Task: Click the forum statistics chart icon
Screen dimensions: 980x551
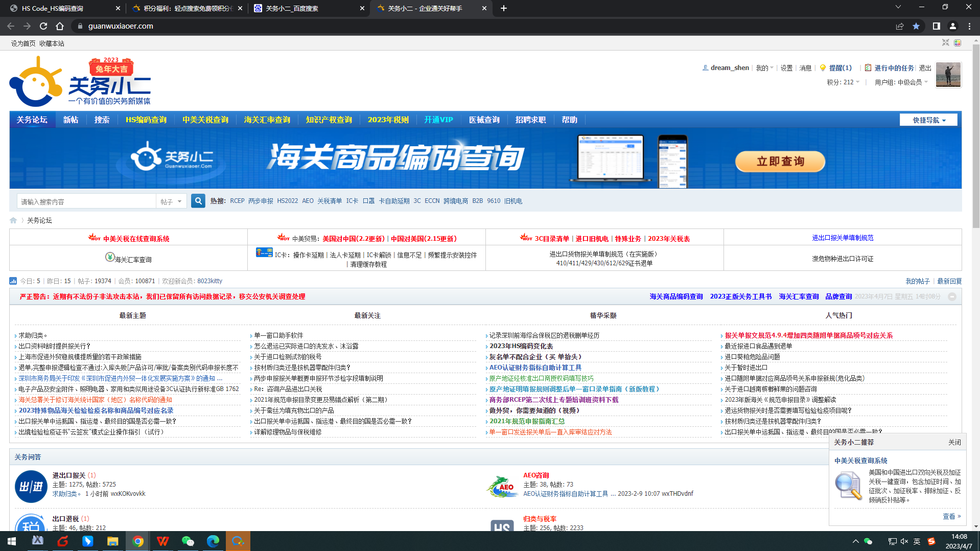Action: [13, 281]
